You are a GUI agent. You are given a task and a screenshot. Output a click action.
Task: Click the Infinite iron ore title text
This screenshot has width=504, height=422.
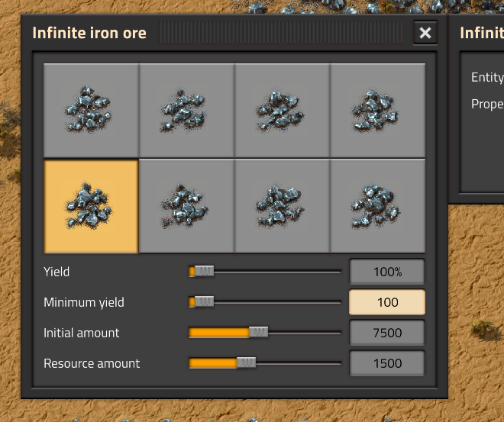click(x=89, y=33)
